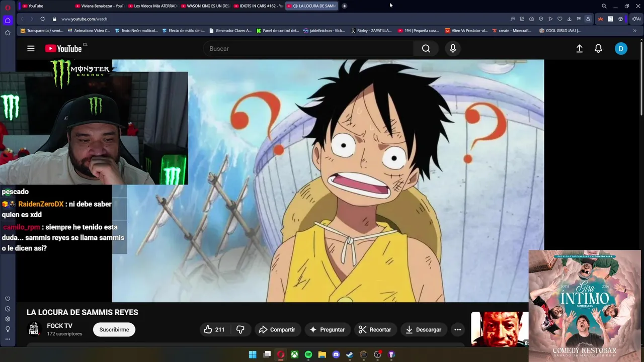Open the YouTube hamburger guide menu
The image size is (644, 362).
31,48
